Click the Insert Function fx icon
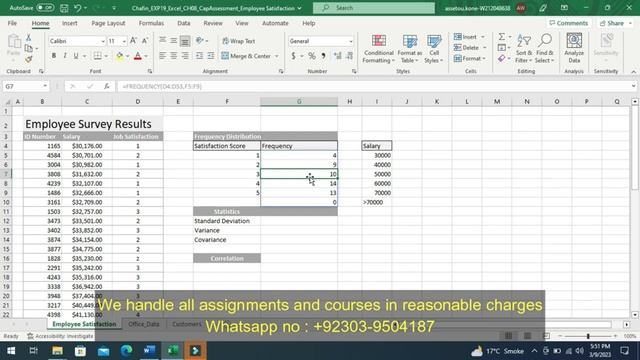This screenshot has width=640, height=360. click(107, 87)
